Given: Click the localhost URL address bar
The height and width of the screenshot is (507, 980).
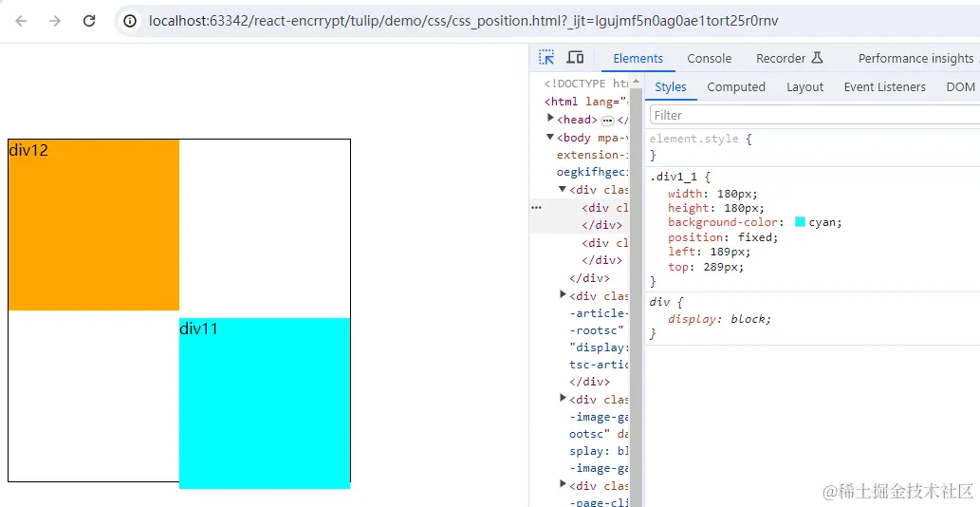Looking at the screenshot, I should [463, 21].
